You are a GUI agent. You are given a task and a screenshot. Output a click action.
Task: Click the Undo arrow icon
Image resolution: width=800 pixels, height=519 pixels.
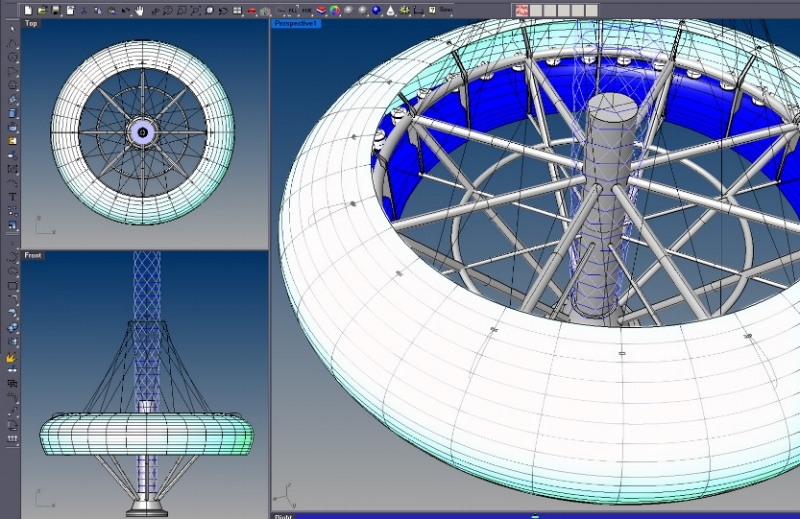[x=126, y=10]
